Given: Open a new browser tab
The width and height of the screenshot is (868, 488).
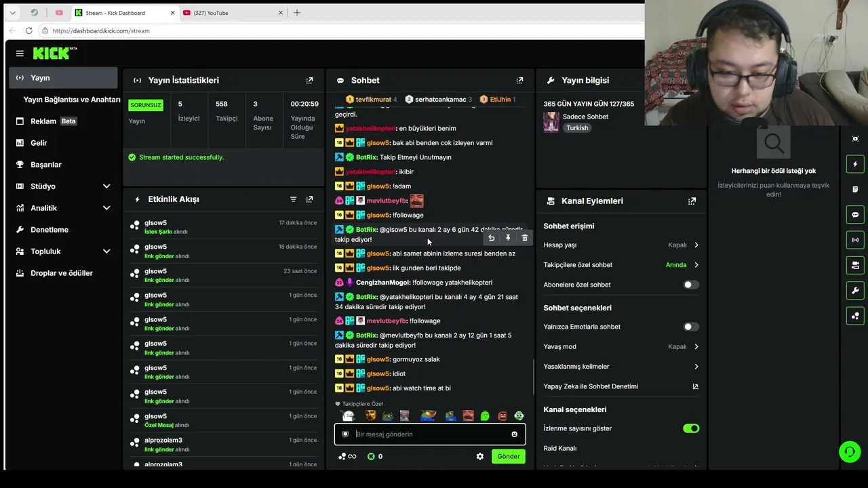Looking at the screenshot, I should 297,13.
